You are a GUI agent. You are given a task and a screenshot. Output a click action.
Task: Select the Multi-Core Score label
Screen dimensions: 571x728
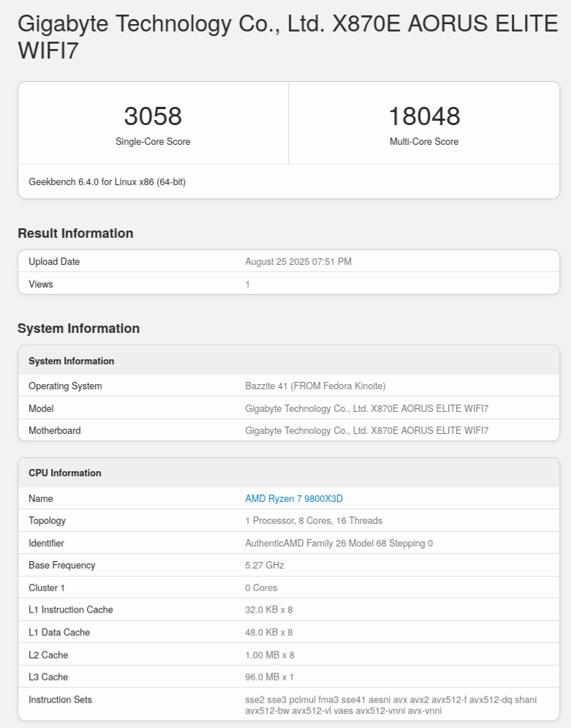[424, 142]
